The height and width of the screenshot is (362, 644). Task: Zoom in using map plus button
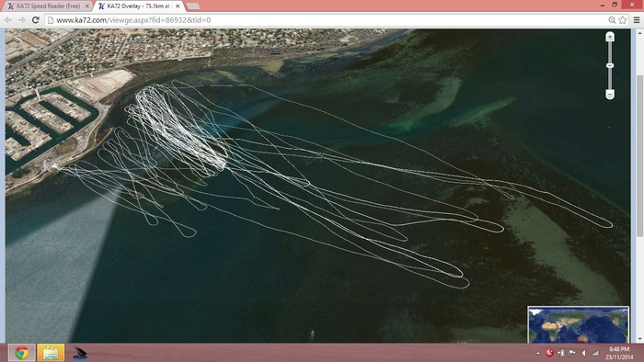click(610, 37)
